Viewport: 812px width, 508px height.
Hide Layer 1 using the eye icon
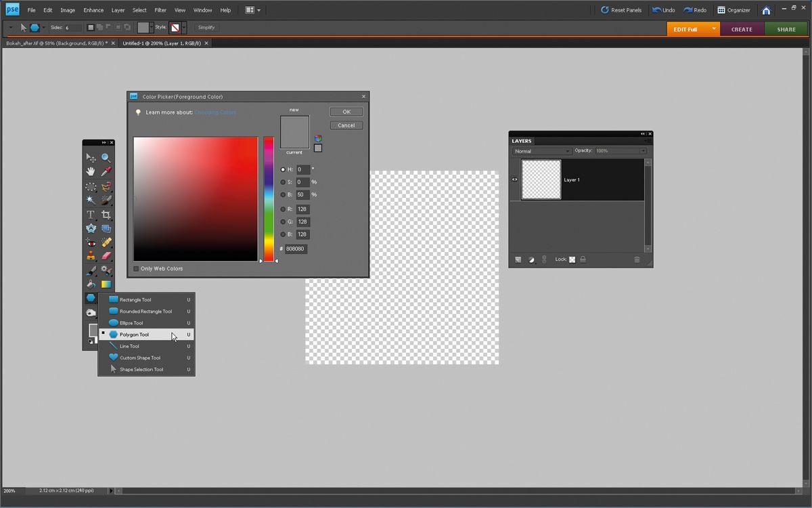(x=514, y=179)
